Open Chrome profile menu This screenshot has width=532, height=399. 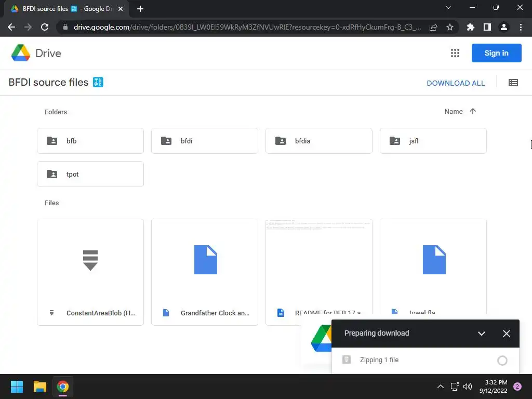(504, 27)
